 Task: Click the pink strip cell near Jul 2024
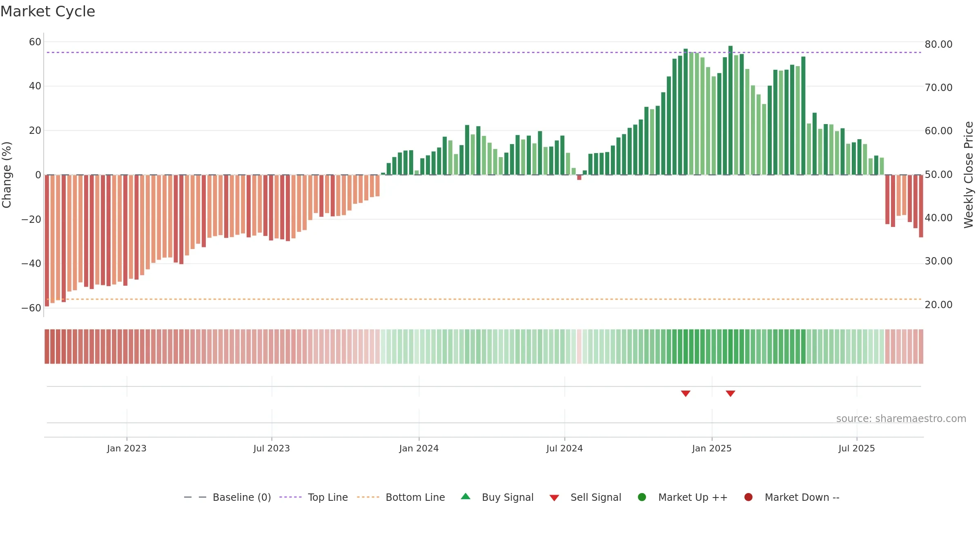(579, 347)
